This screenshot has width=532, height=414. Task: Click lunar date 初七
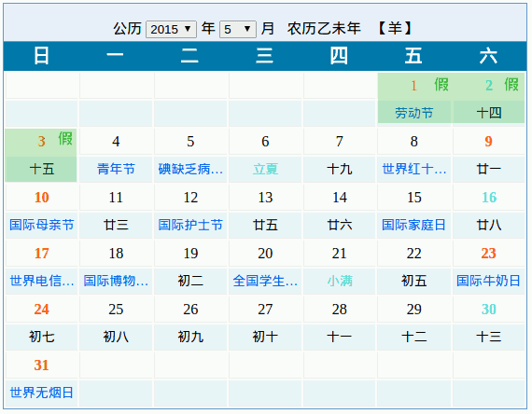[x=42, y=337]
